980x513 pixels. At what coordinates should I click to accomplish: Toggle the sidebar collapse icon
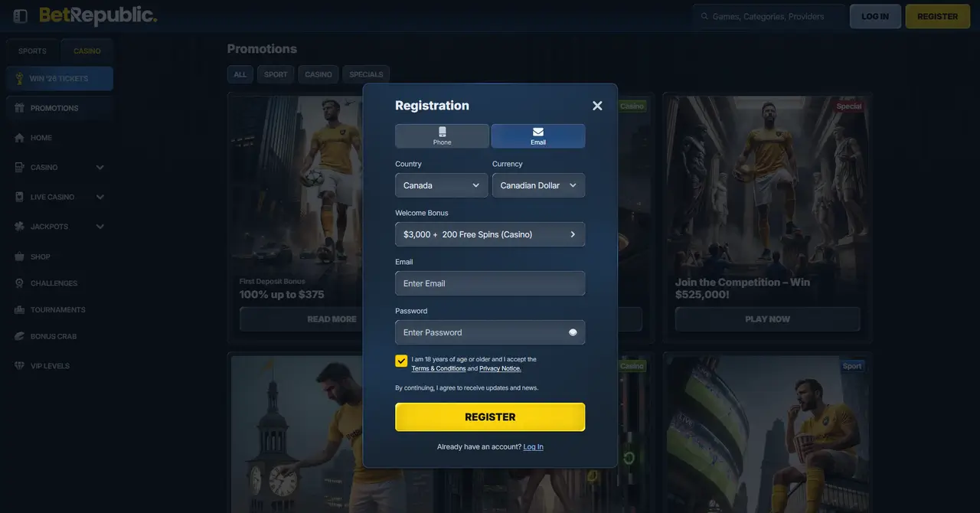tap(21, 16)
